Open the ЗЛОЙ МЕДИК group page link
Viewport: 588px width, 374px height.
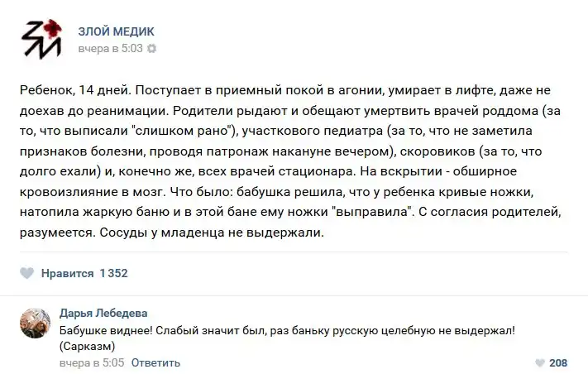point(116,31)
